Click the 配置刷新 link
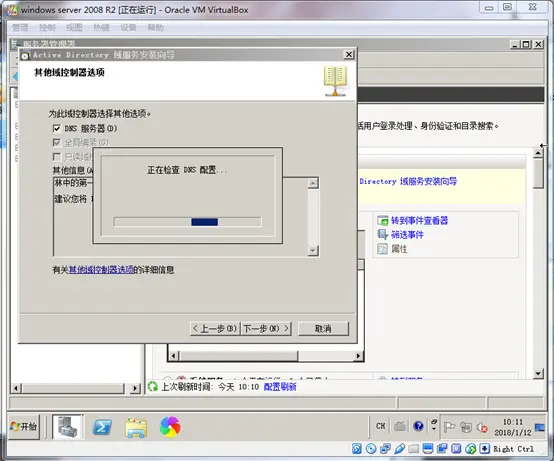Screen dimensions: 554x461 pos(280,387)
